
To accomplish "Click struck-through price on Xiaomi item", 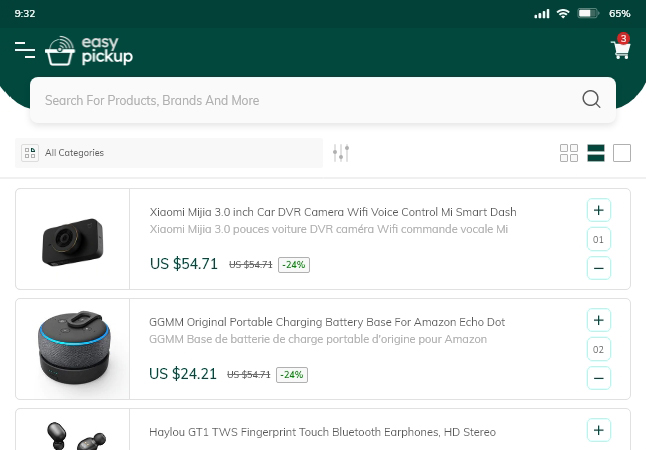I will [250, 265].
